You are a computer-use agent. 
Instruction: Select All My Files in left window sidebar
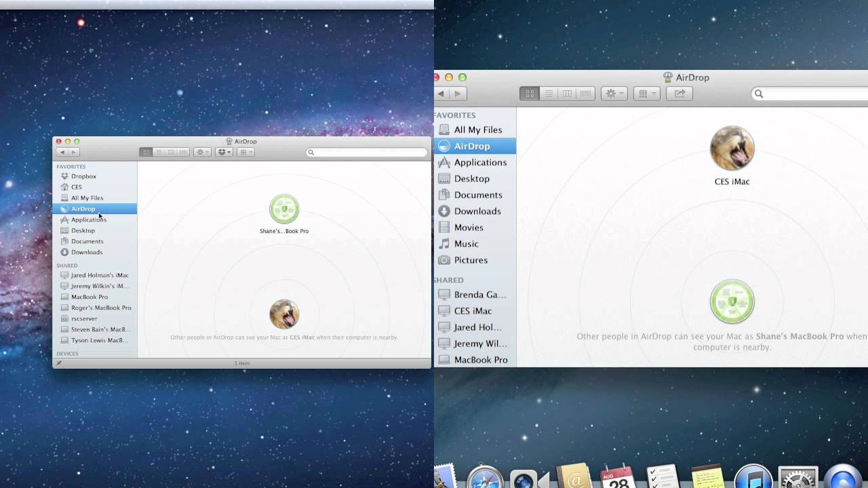[95, 198]
